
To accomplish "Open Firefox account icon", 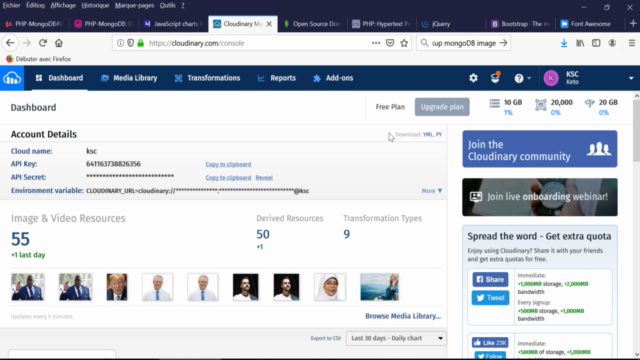I will 612,43.
